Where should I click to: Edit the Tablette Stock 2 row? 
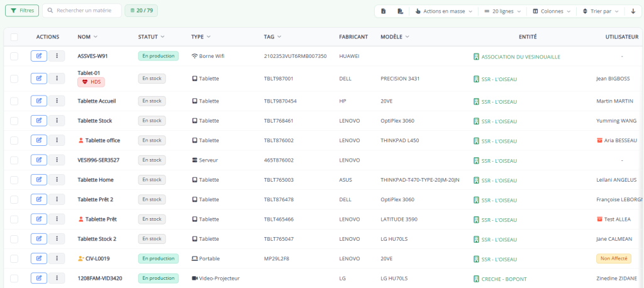pyautogui.click(x=39, y=239)
